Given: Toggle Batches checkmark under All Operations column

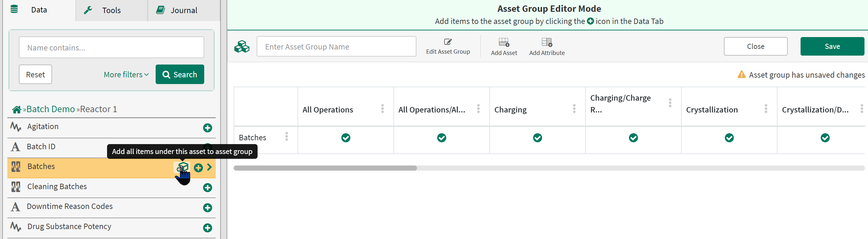Looking at the screenshot, I should coord(346,138).
